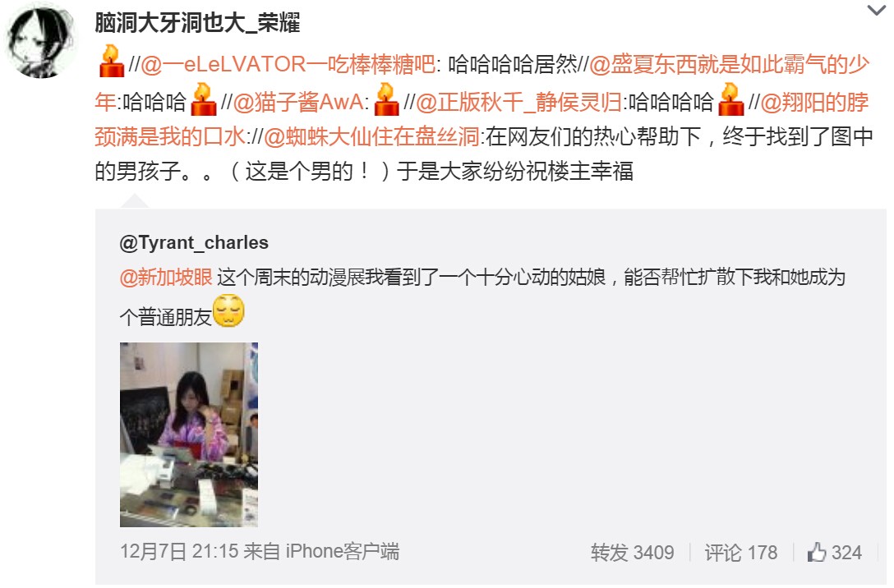Open @Tyrant_charles original author profile
894x588 pixels.
pyautogui.click(x=194, y=243)
